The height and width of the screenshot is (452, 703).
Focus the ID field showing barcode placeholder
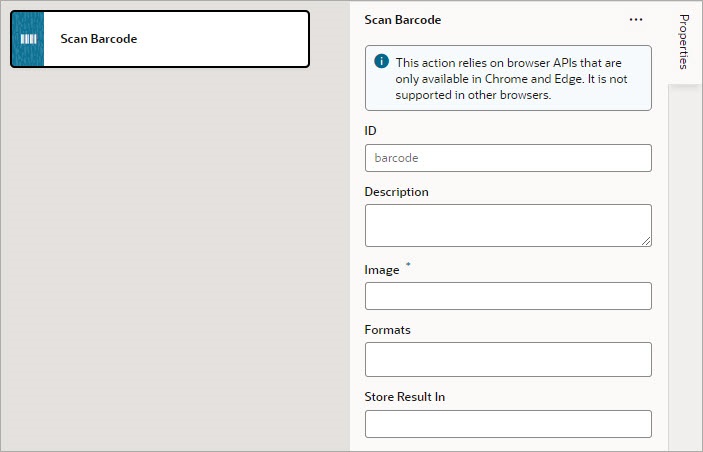[508, 158]
